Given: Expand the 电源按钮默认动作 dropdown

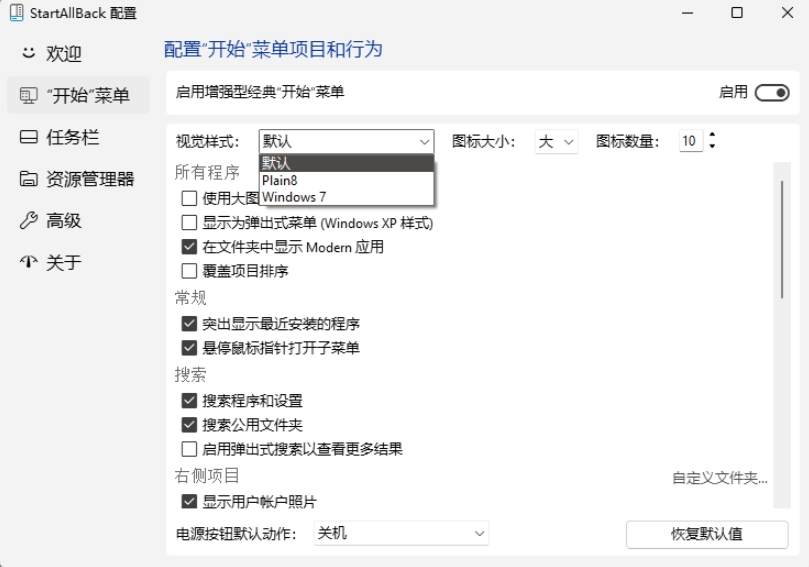Looking at the screenshot, I should (x=401, y=534).
